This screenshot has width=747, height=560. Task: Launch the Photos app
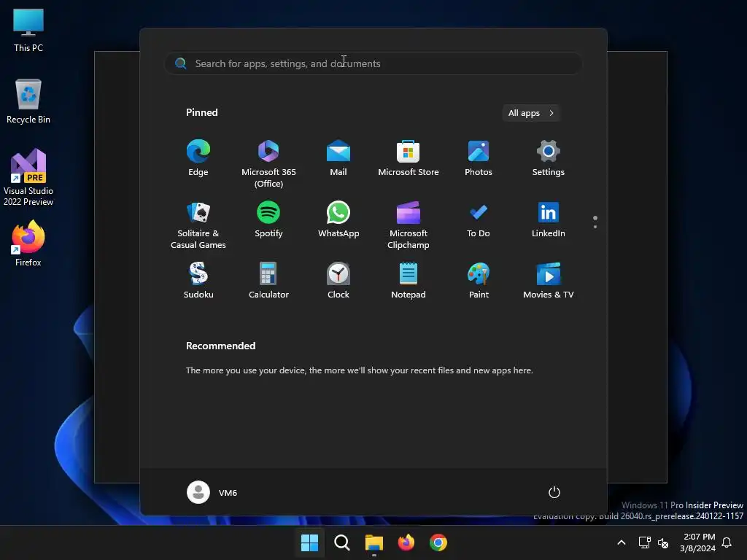click(479, 158)
